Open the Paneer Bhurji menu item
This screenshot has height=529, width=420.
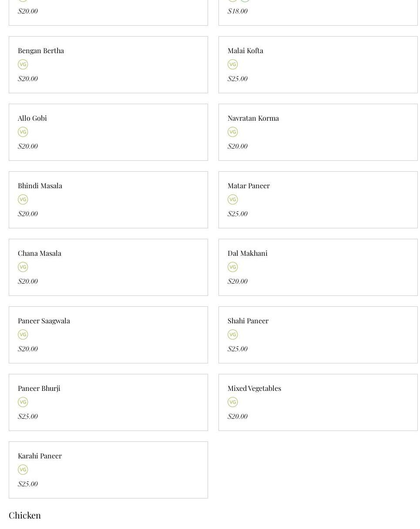(x=39, y=388)
